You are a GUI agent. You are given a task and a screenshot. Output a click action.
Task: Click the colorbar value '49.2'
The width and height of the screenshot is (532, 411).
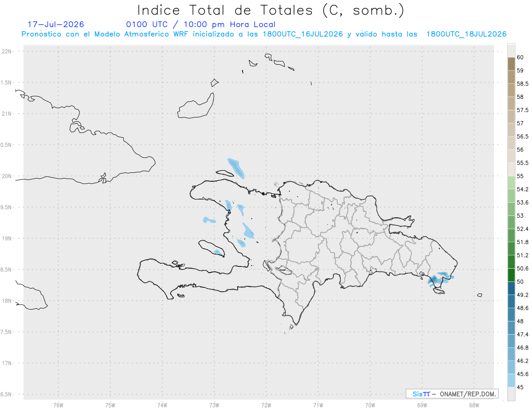(x=523, y=295)
